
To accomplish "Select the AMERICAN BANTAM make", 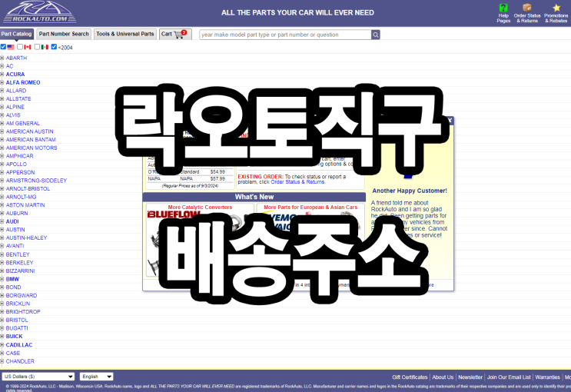I will pos(31,140).
